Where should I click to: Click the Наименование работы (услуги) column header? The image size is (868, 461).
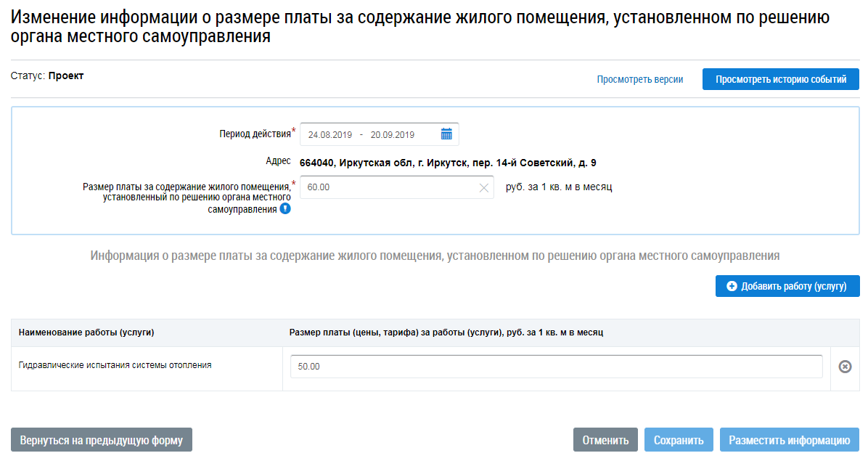click(x=86, y=333)
